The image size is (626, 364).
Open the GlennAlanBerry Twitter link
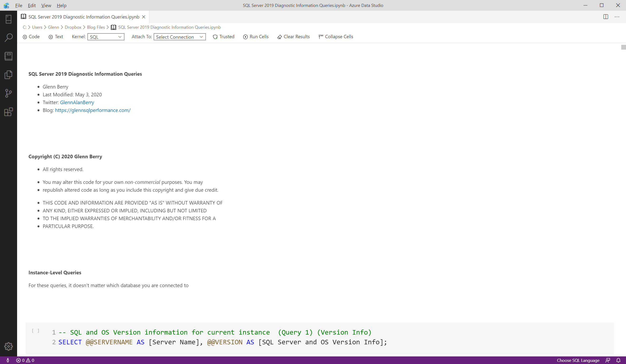pos(77,102)
